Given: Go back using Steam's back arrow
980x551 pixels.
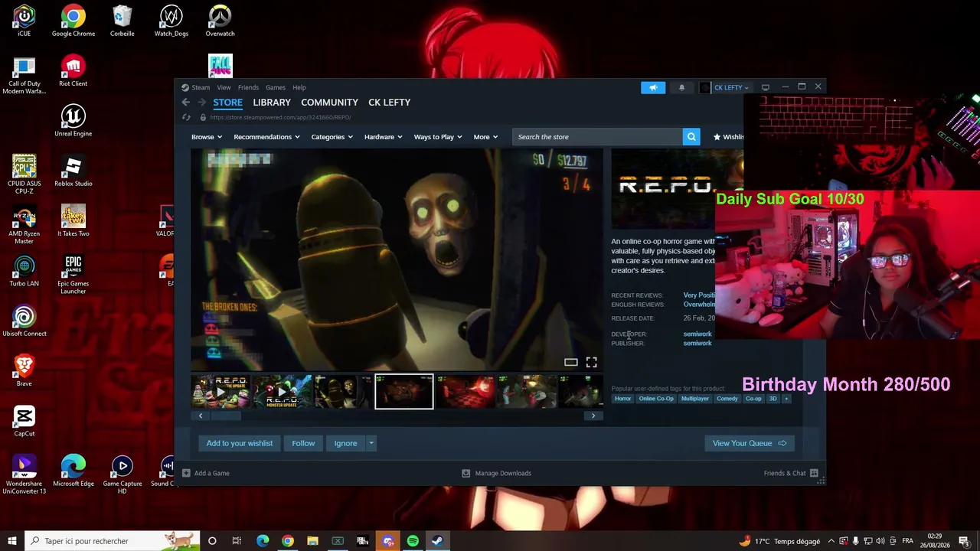Looking at the screenshot, I should 185,103.
